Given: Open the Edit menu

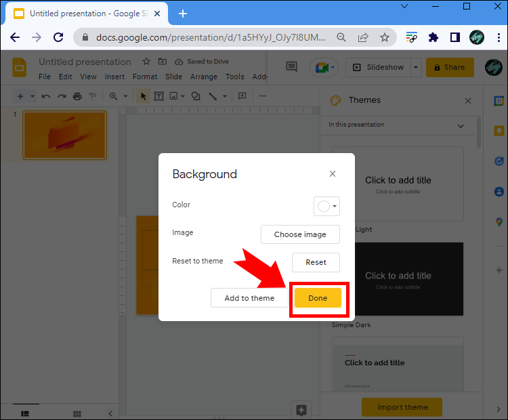Looking at the screenshot, I should click(65, 77).
